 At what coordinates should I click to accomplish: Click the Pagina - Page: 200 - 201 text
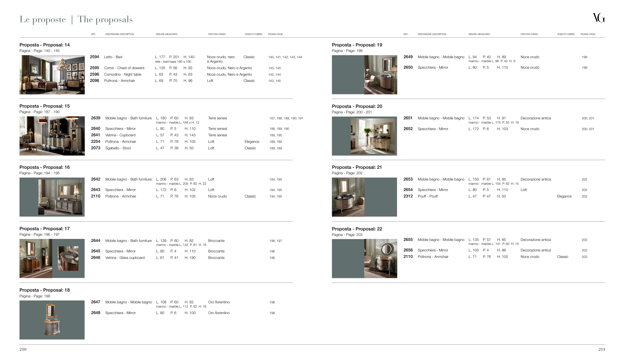coord(351,112)
